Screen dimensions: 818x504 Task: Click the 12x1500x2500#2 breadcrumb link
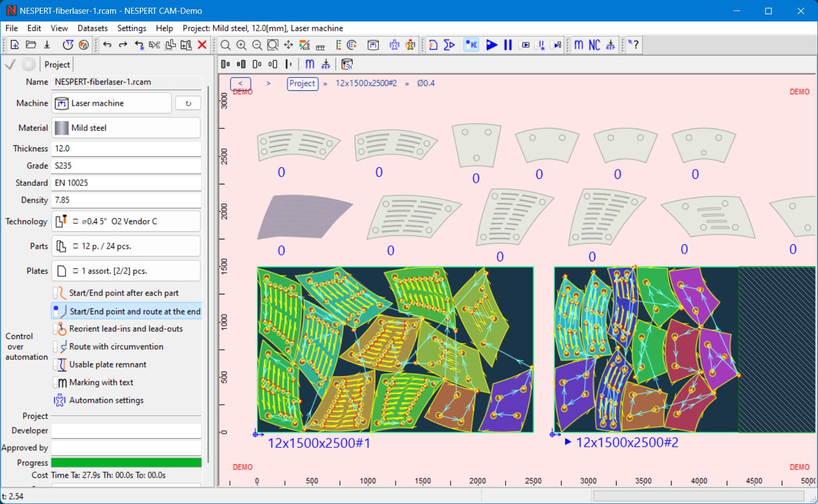tap(366, 83)
